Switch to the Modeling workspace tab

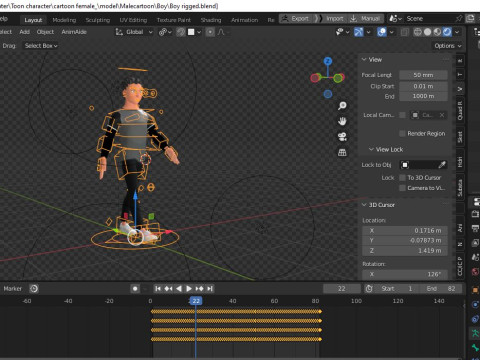click(64, 20)
